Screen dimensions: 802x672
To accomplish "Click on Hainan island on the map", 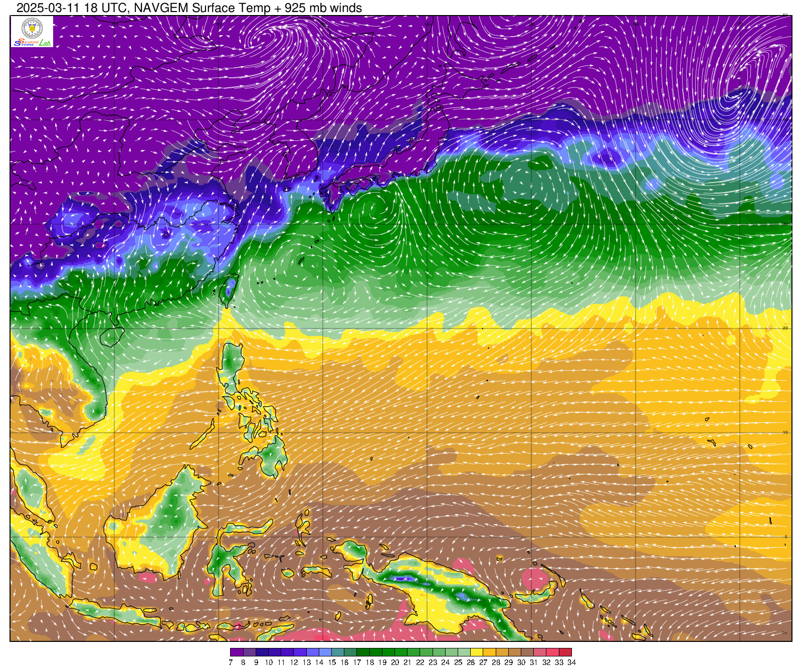I will [x=112, y=337].
